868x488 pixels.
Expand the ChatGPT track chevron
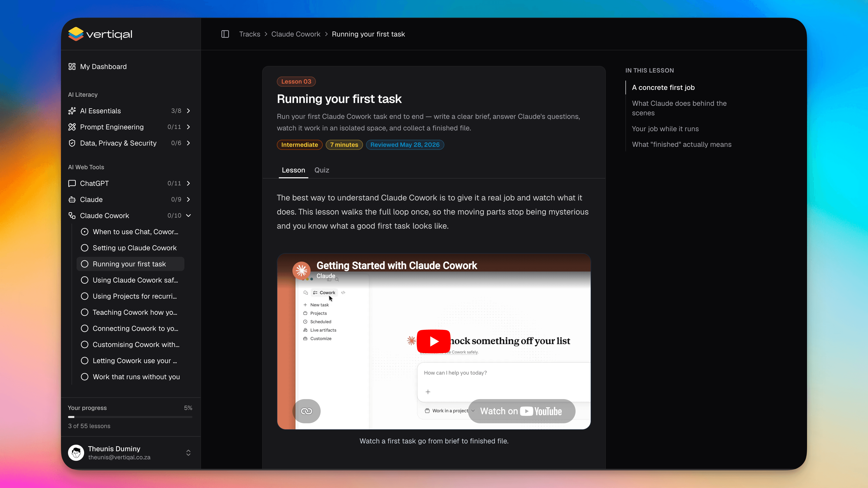188,183
